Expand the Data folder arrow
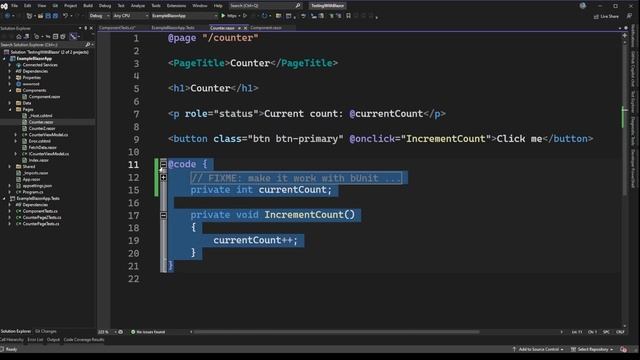 [10, 103]
